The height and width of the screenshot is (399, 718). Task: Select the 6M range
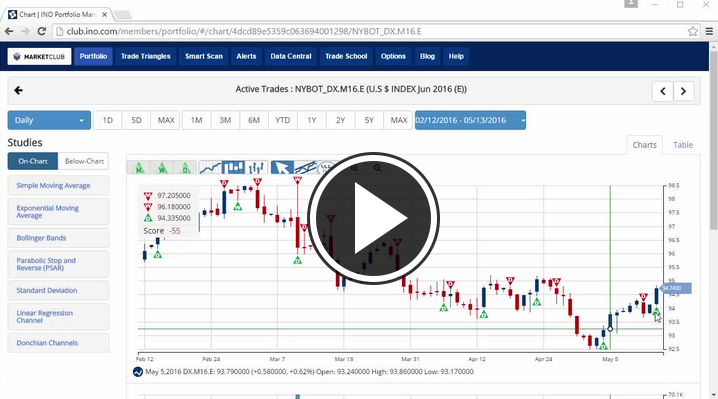(x=254, y=120)
